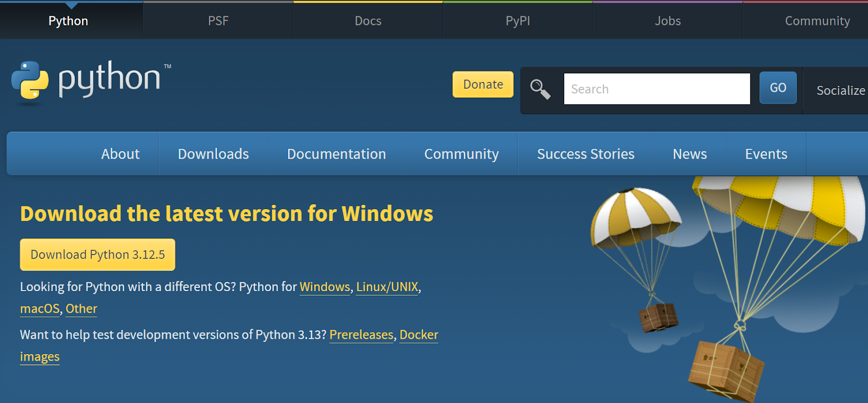The height and width of the screenshot is (403, 868).
Task: Open the Success Stories menu item
Action: click(585, 154)
